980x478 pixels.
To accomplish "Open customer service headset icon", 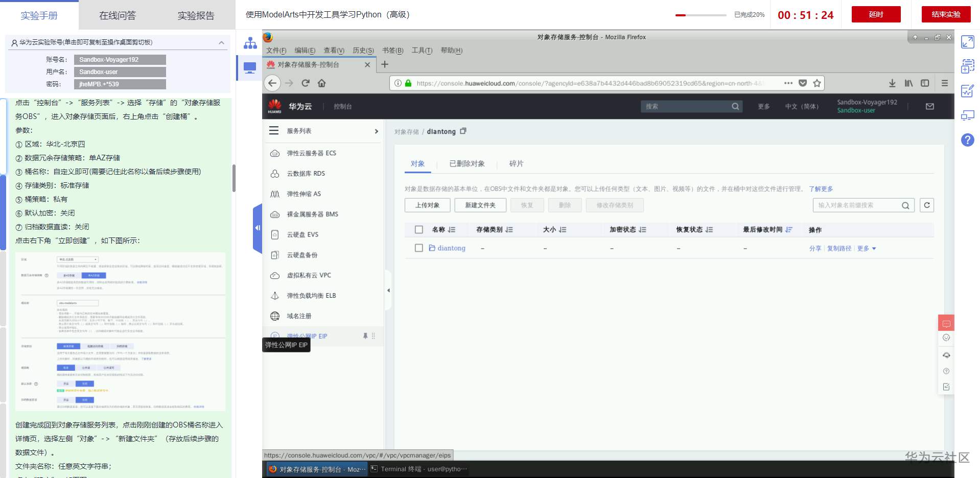I will pyautogui.click(x=946, y=355).
